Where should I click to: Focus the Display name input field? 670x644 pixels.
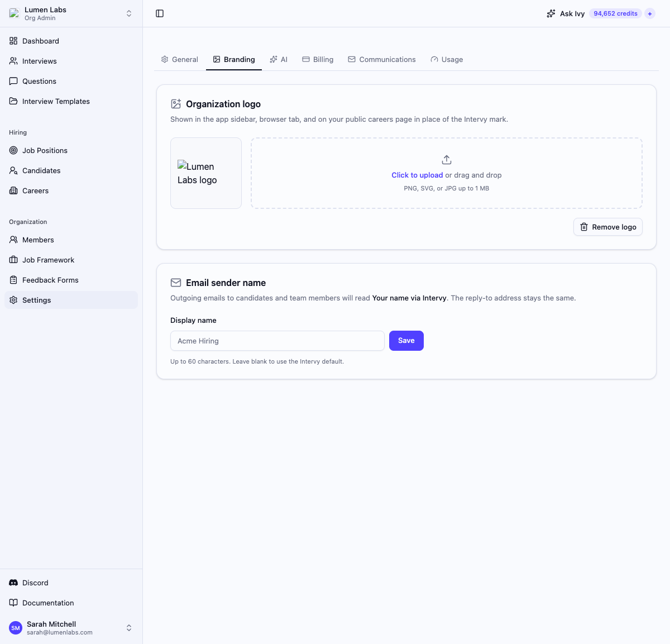tap(277, 341)
